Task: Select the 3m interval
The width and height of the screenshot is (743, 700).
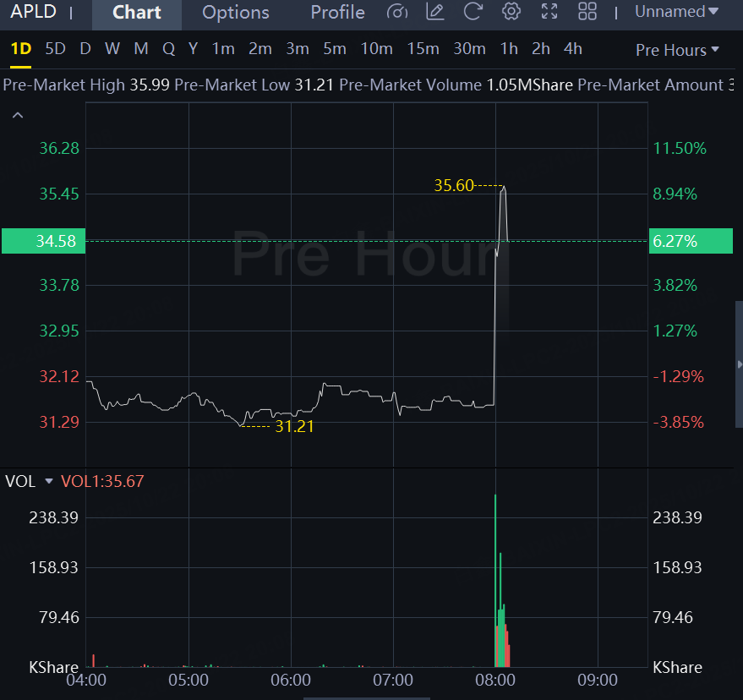Action: pyautogui.click(x=298, y=49)
